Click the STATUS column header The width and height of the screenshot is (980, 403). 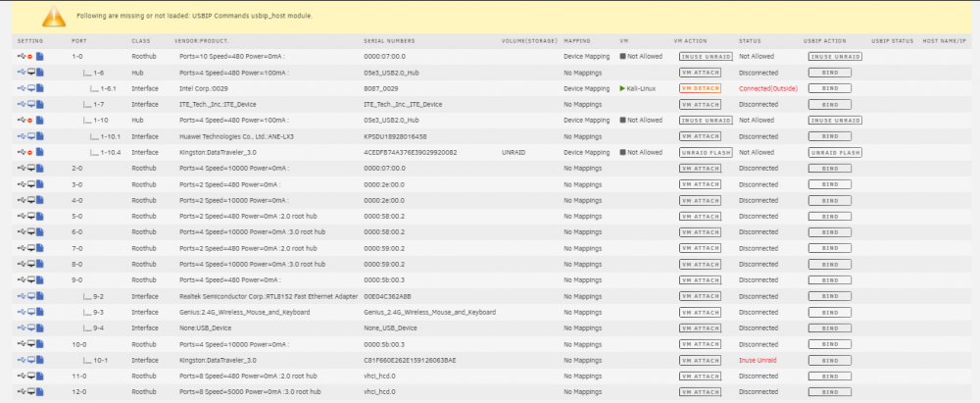click(749, 41)
